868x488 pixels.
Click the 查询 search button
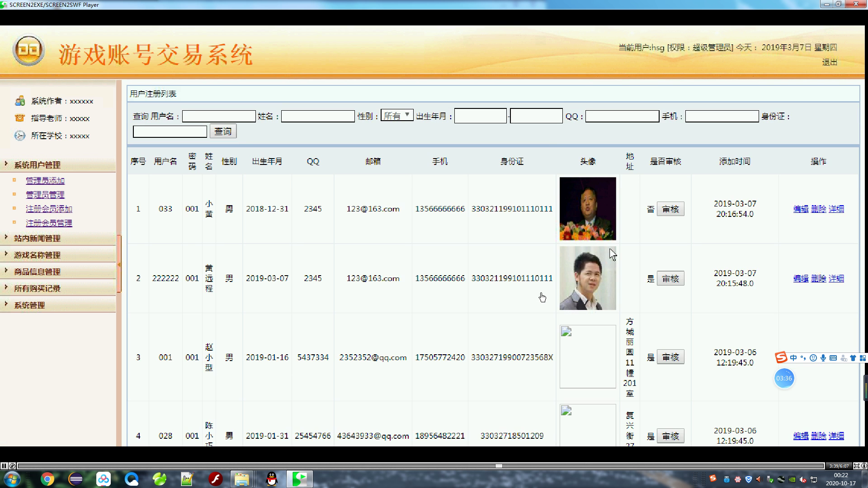(x=223, y=131)
